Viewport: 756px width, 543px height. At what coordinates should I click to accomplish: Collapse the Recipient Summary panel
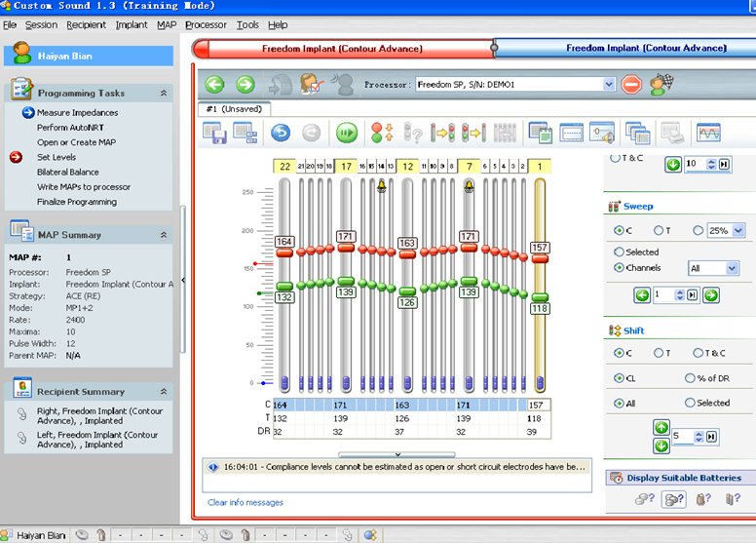tap(164, 392)
